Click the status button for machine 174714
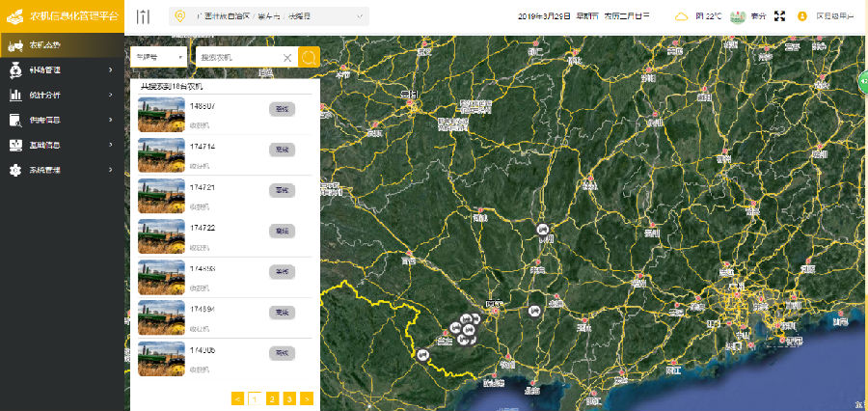This screenshot has height=411, width=868. (x=282, y=150)
